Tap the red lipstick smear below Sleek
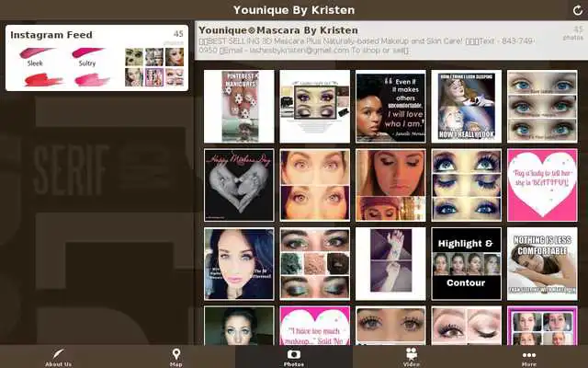The height and width of the screenshot is (368, 588). [43, 80]
